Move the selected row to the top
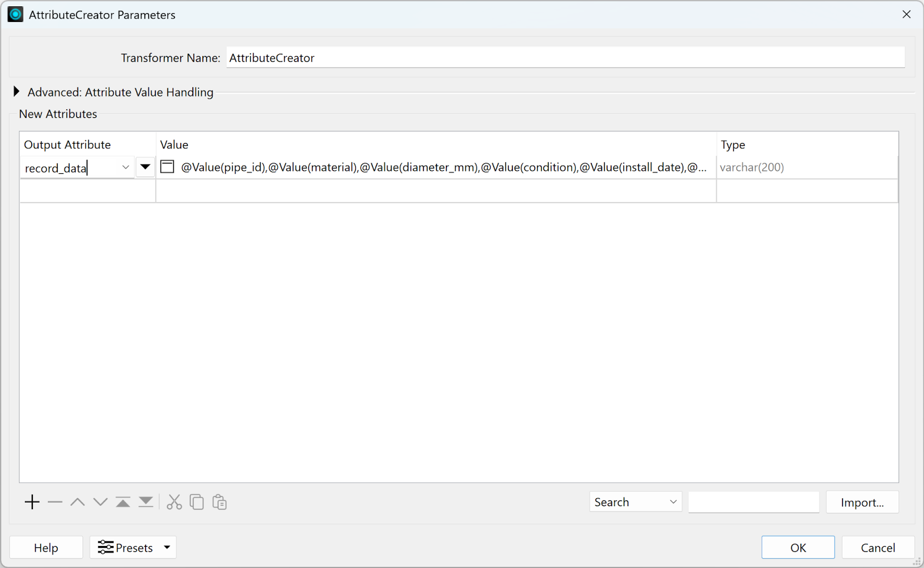This screenshot has width=924, height=568. pyautogui.click(x=122, y=502)
